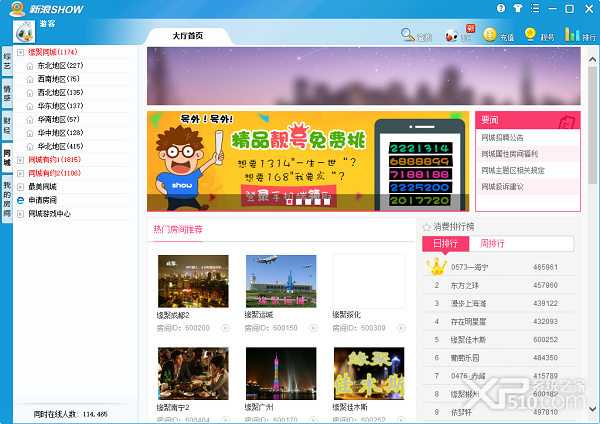Click the 精品靓号免费挑 promo banner
Viewport: 600px width, 424px height.
coord(308,161)
